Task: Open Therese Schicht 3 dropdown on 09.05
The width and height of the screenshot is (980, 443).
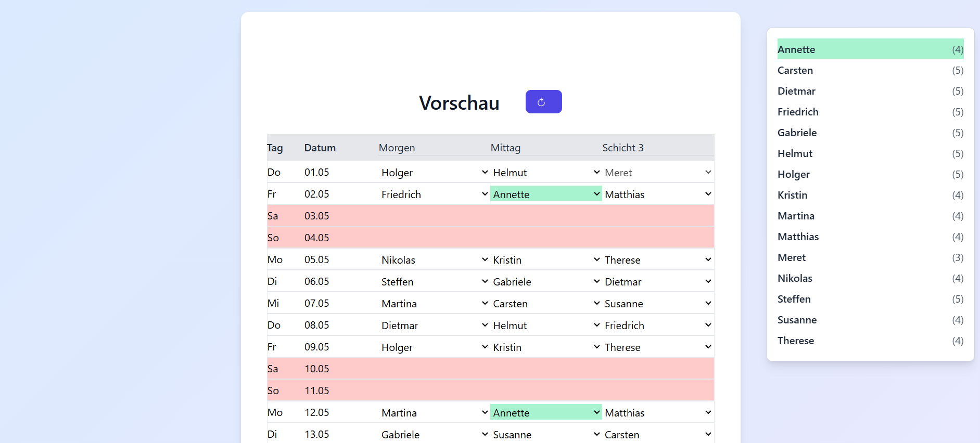Action: [x=657, y=347]
